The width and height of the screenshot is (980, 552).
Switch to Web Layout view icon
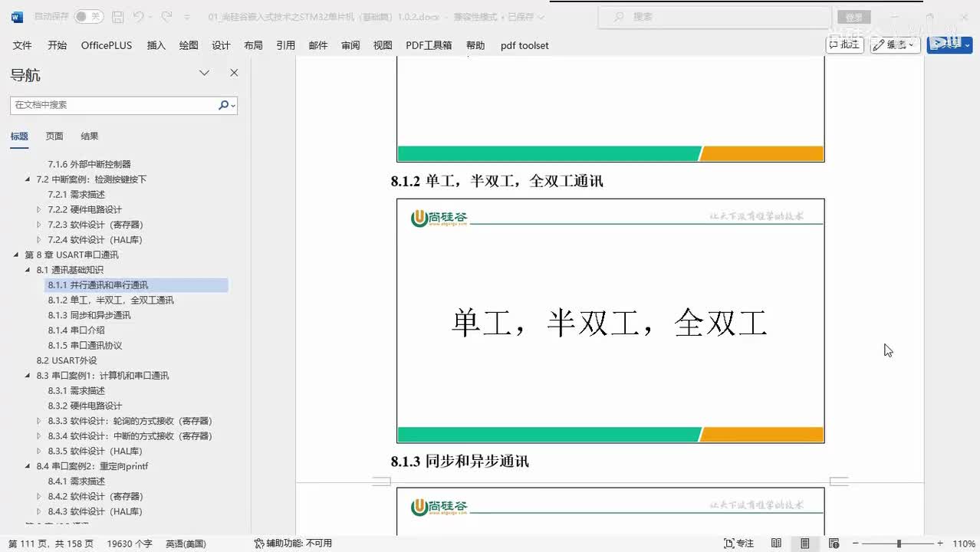(x=834, y=543)
